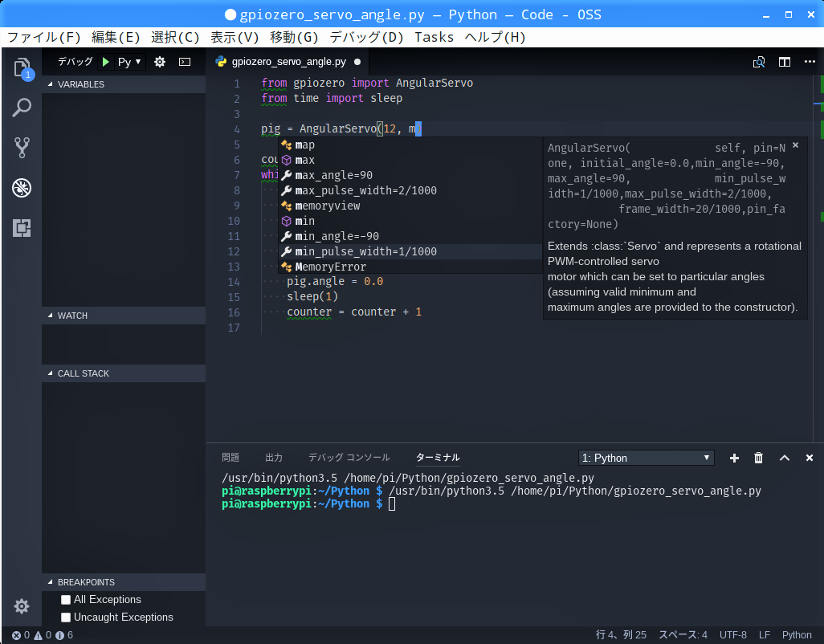Collapse the WATCH section
This screenshot has width=824, height=644.
pos(124,315)
